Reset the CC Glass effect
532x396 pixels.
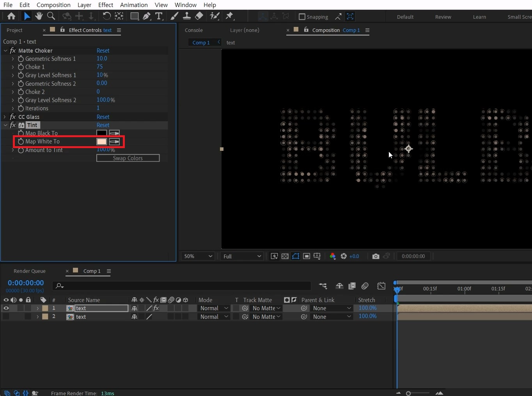tap(103, 117)
